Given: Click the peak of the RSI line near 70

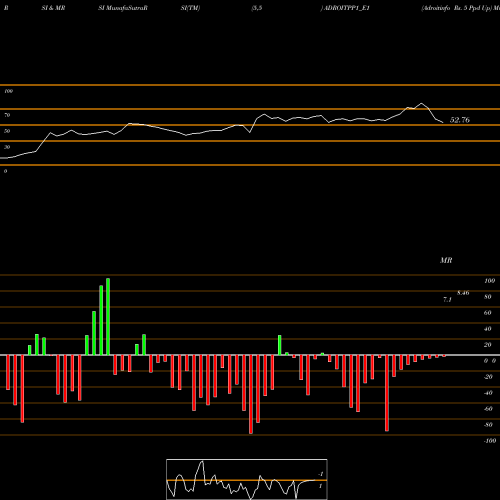Looking at the screenshot, I should coord(422,103).
